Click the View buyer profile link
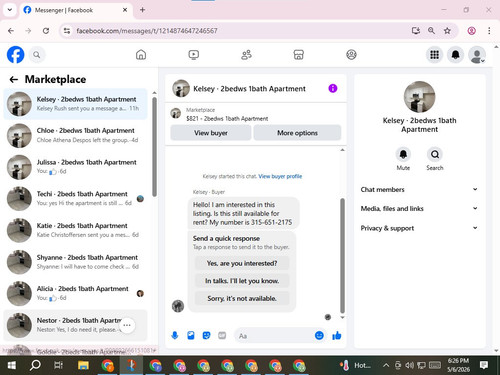The width and height of the screenshot is (500, 375). 280,176
